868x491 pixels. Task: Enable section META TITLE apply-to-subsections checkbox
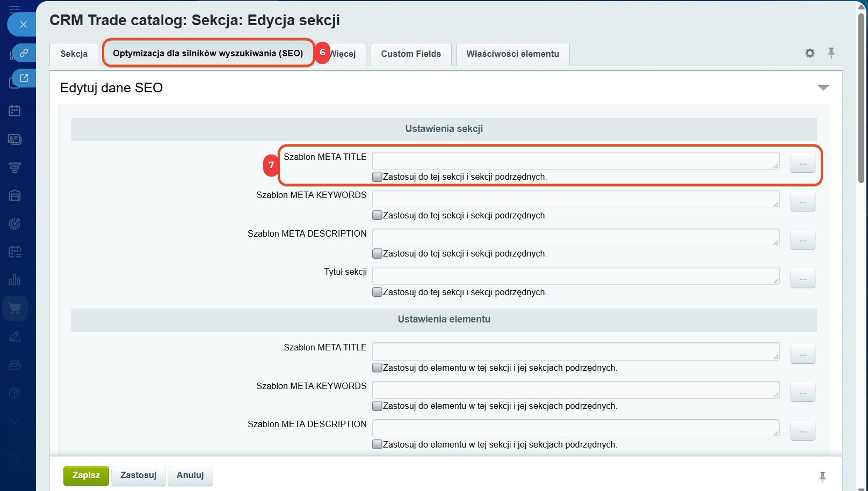(x=377, y=177)
